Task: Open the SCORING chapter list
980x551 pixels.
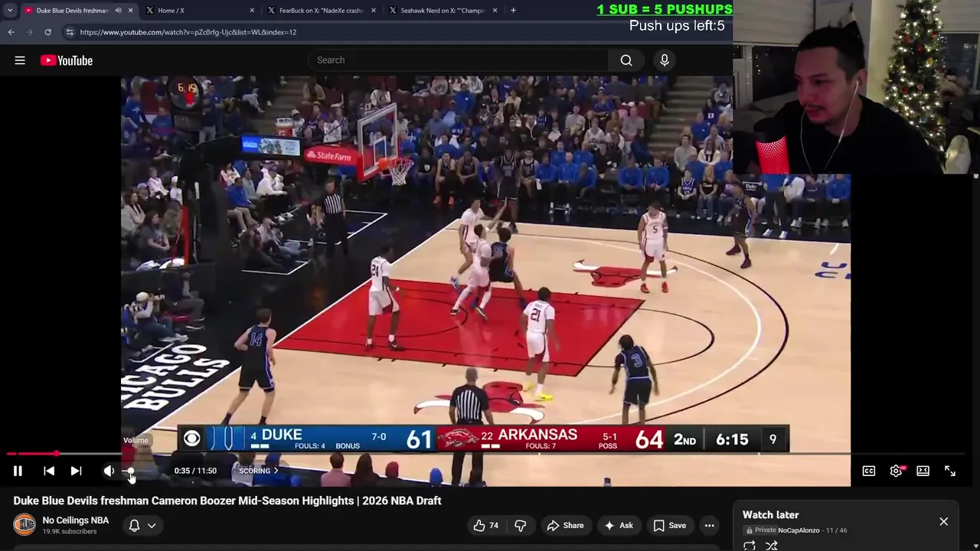Action: point(258,471)
